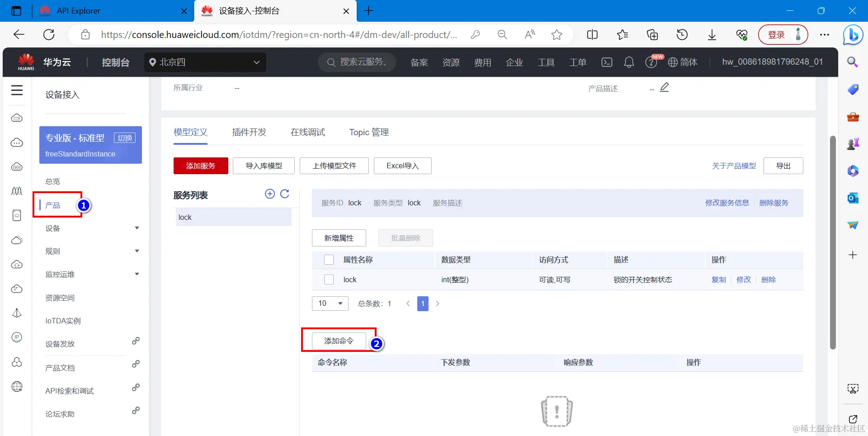This screenshot has width=868, height=436.
Task: Click the 修改服务信息 link
Action: point(727,203)
